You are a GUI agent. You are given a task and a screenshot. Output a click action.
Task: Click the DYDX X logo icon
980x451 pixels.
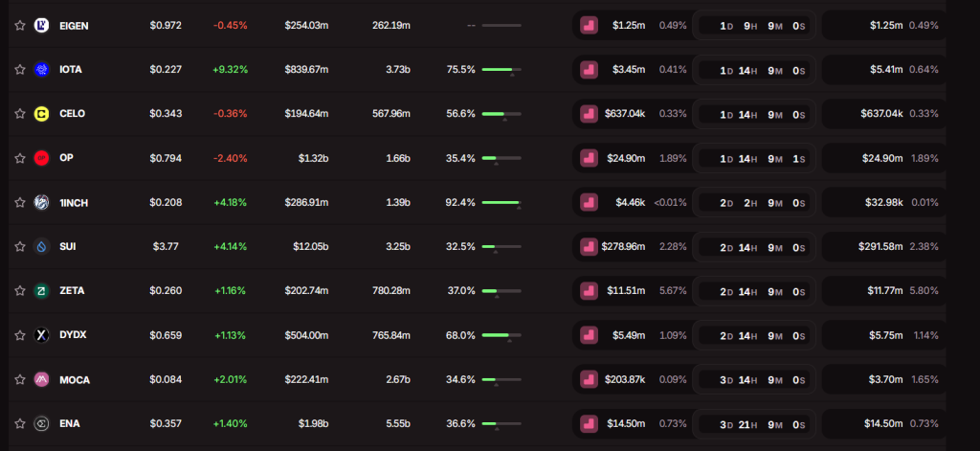(41, 335)
